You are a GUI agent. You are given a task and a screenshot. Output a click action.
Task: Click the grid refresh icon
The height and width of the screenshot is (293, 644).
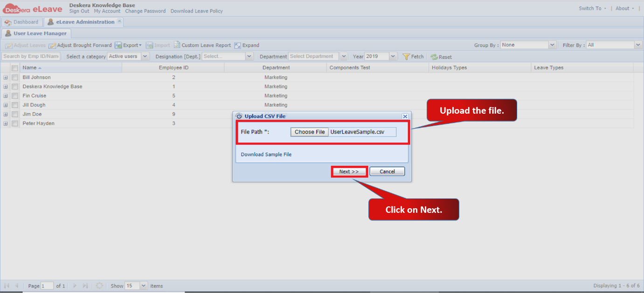coord(99,286)
